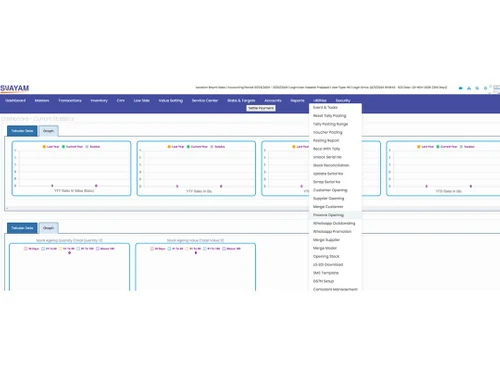Toggle Above 180 legend in Stock Ageing Value chart
Screen dimensions: 500x375
point(232,249)
